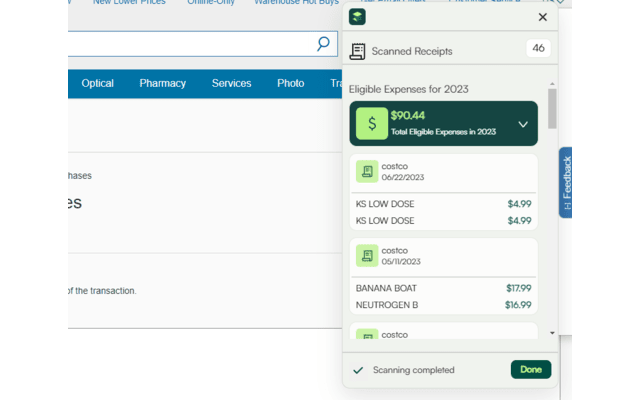Click the green dollar sign icon
Image resolution: width=640 pixels, height=400 pixels.
(x=372, y=123)
